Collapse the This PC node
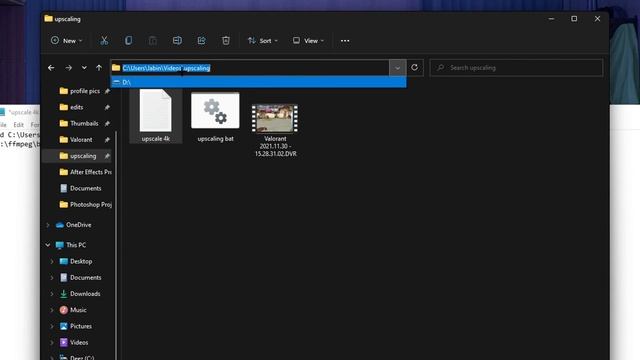Screen dimensions: 640x360 (48, 245)
